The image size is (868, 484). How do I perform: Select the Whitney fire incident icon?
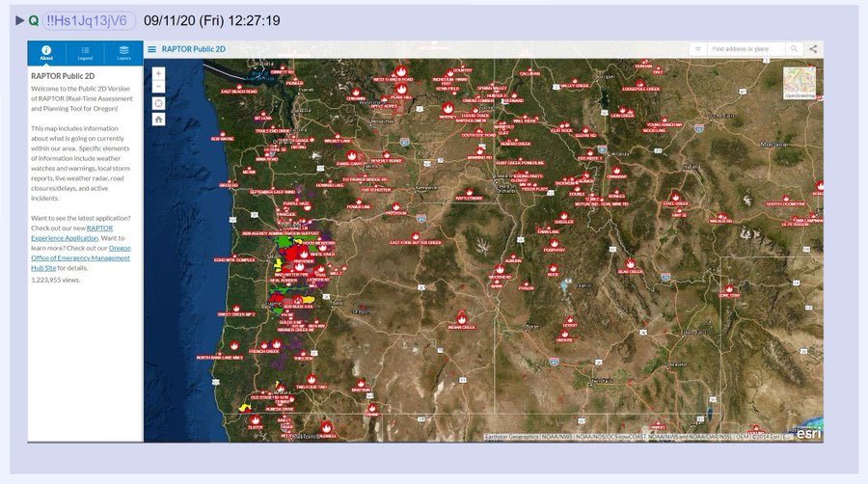click(448, 108)
